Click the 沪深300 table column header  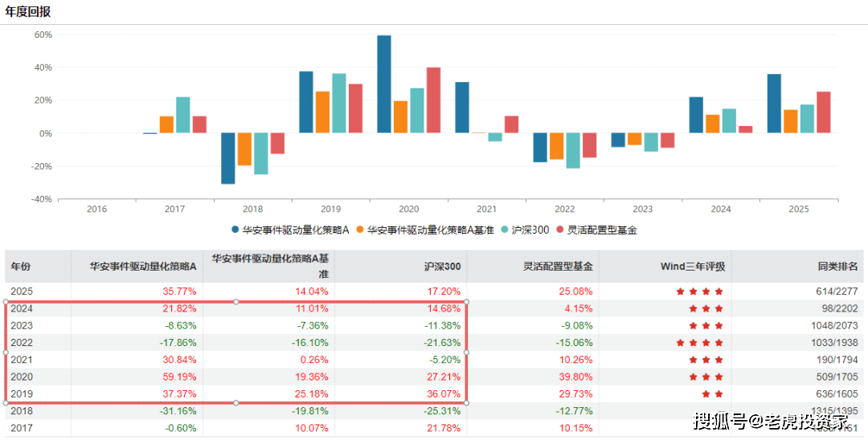442,267
